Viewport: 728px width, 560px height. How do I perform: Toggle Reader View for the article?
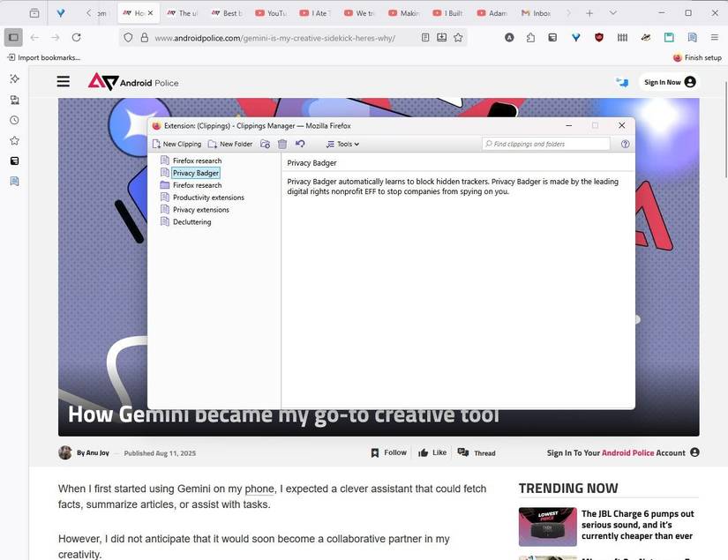tap(426, 37)
